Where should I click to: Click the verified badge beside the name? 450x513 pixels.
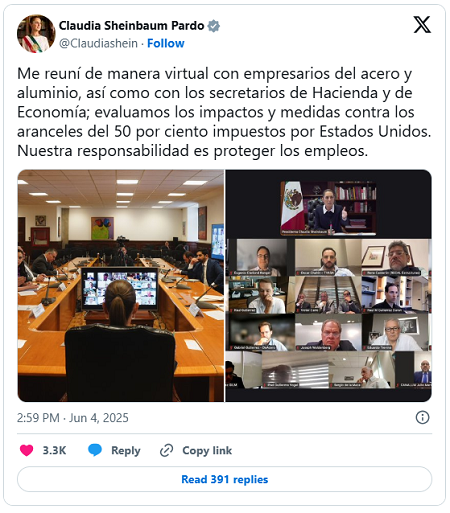(x=214, y=26)
